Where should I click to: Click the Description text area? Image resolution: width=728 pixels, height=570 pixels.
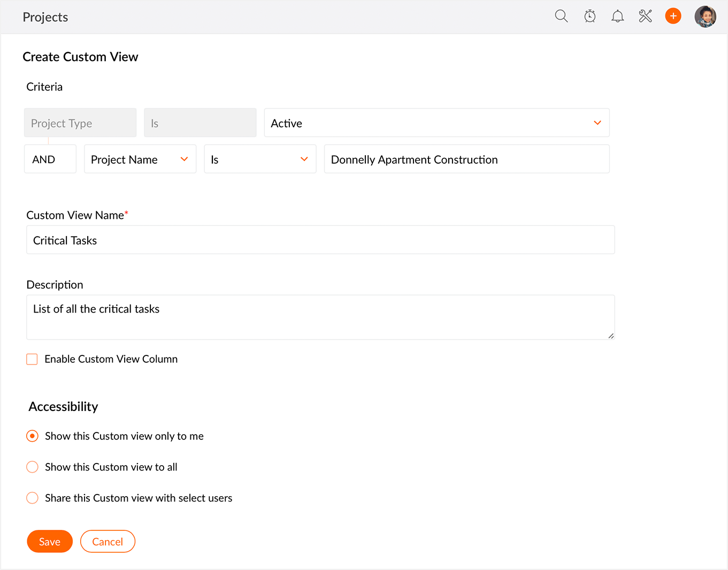tap(320, 317)
